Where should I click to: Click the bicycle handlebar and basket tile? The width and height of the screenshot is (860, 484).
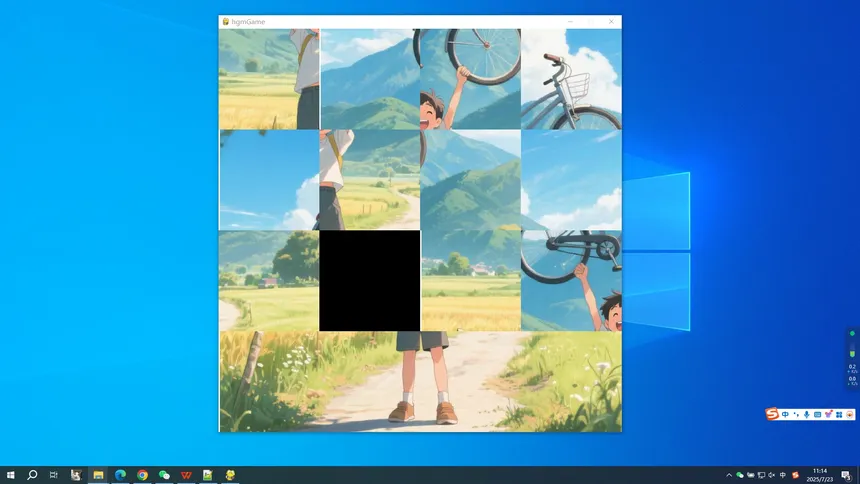[571, 79]
